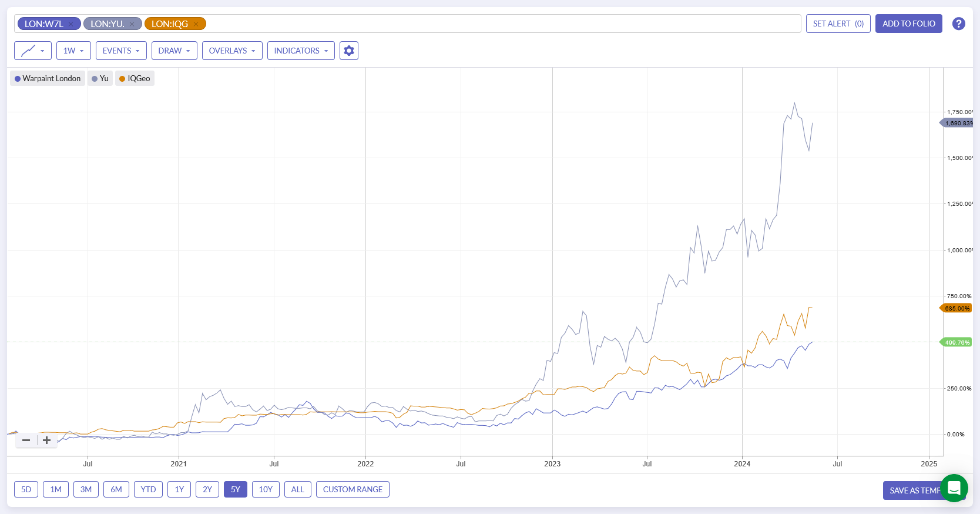Open the green chat support bubble
The width and height of the screenshot is (980, 514).
tap(954, 488)
